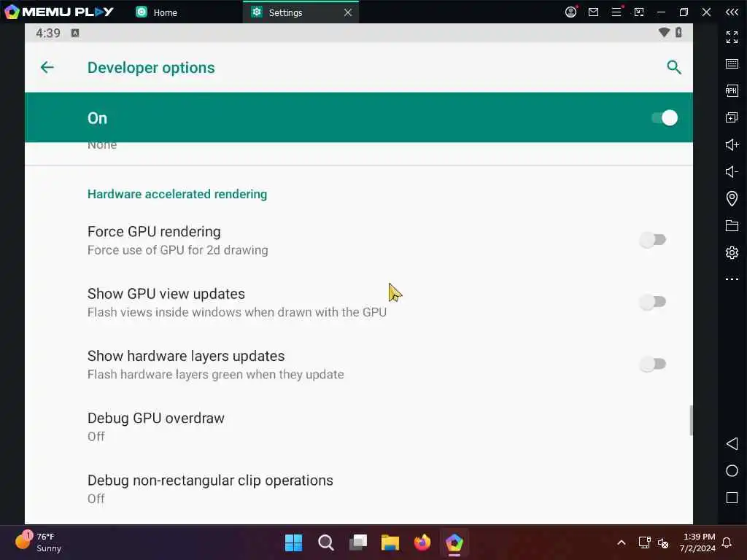This screenshot has width=747, height=560.
Task: Enable Show hardware layers updates toggle
Action: [652, 365]
